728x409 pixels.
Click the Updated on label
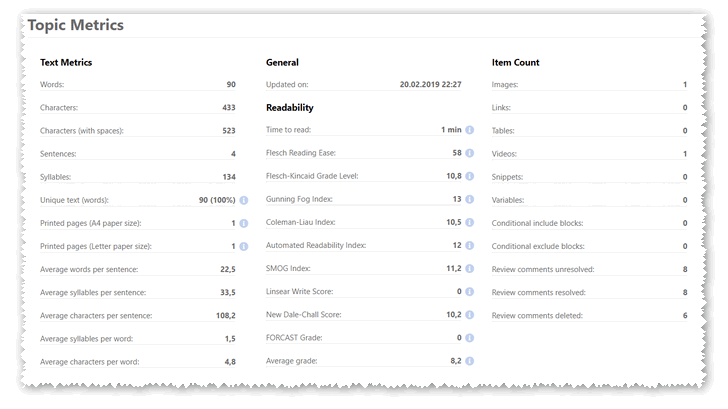(x=287, y=84)
